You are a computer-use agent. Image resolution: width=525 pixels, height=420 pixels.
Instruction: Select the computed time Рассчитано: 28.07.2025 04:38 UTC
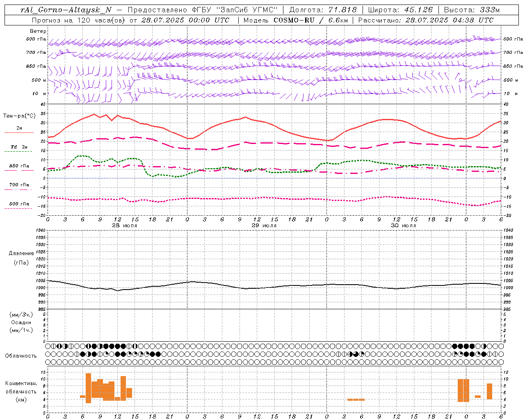point(426,20)
